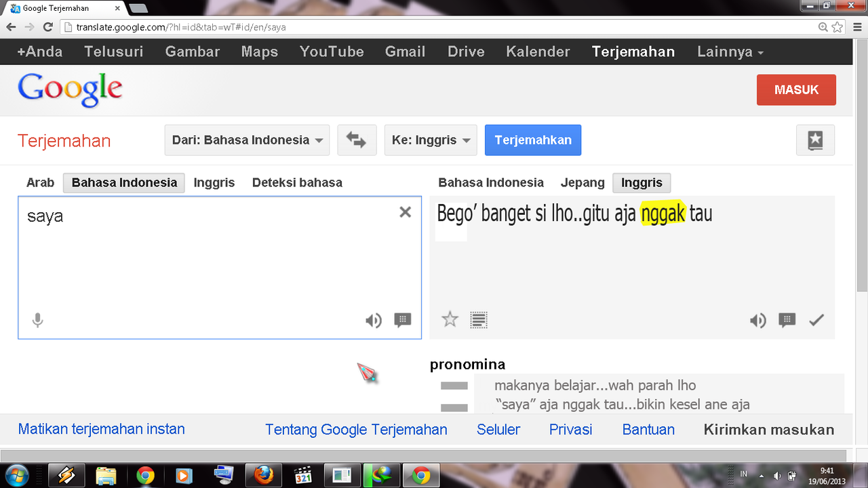868x488 pixels.
Task: Click Terjemahan in the Google bar
Action: click(633, 52)
